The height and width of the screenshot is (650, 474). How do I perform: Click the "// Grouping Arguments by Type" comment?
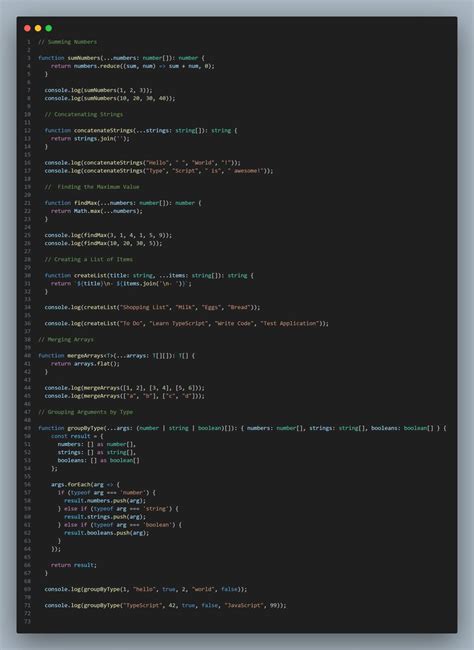tap(86, 412)
